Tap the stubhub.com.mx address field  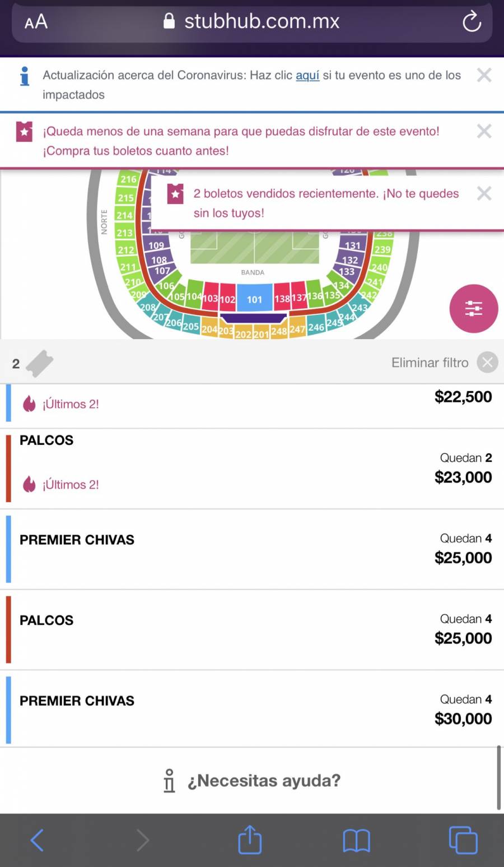click(x=252, y=22)
